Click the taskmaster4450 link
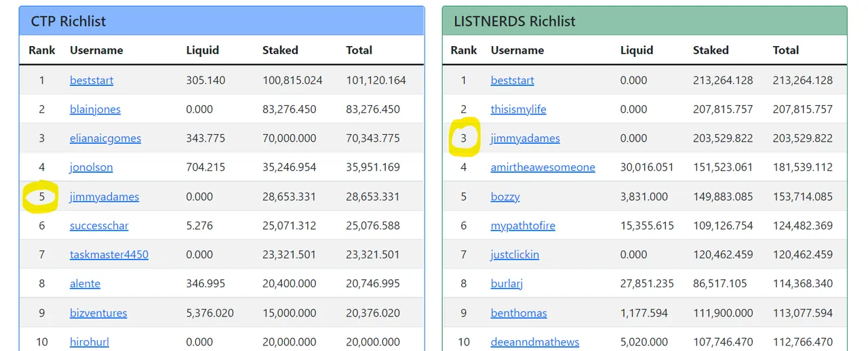The image size is (868, 351). coord(109,255)
